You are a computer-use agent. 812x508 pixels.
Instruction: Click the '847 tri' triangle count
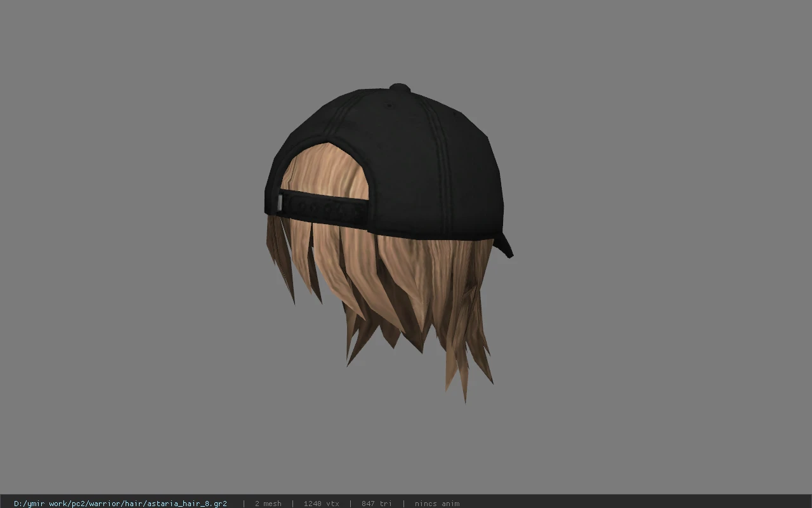[x=377, y=504]
